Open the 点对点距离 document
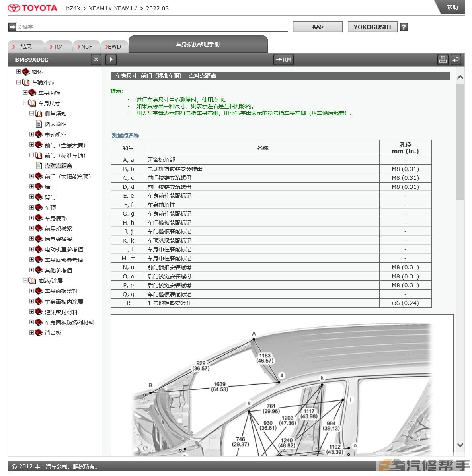472x476 pixels. (59, 166)
